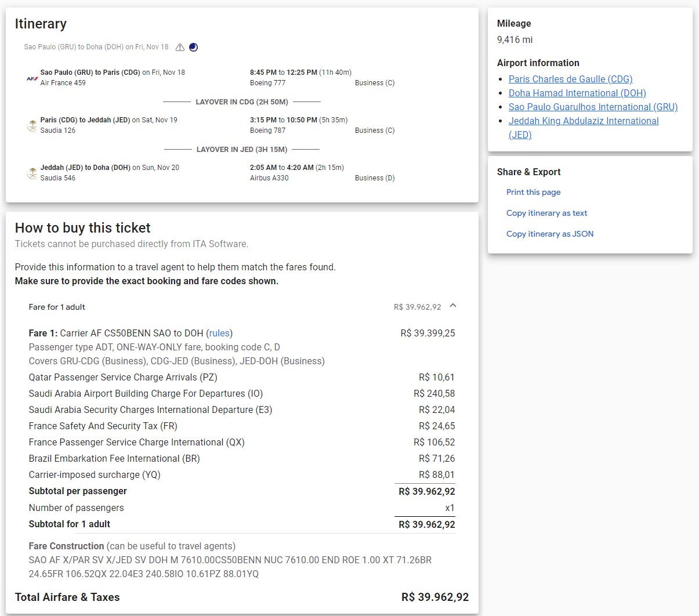Click the 'Air France 459' flight number
Image resolution: width=699 pixels, height=616 pixels.
63,83
